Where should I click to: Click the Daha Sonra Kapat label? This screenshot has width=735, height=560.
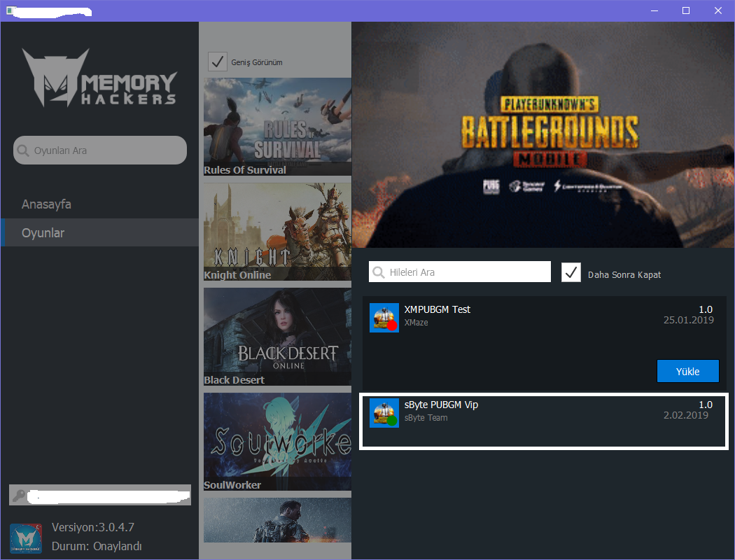point(624,274)
